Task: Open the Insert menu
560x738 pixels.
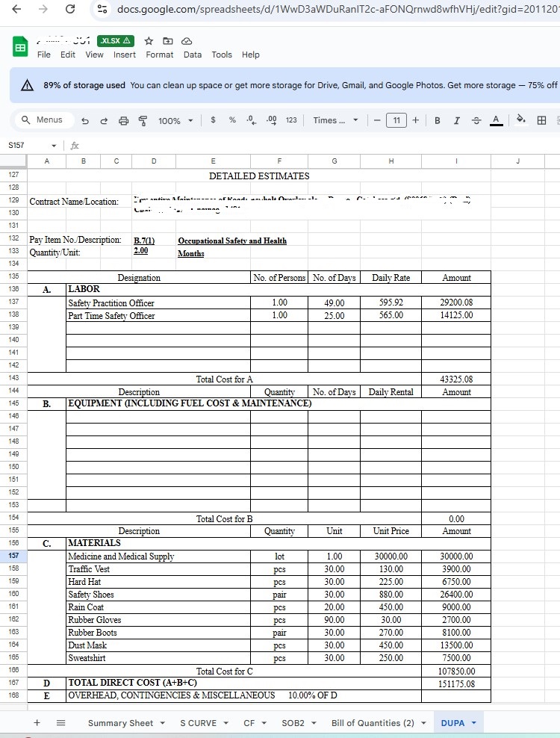Action: 124,55
